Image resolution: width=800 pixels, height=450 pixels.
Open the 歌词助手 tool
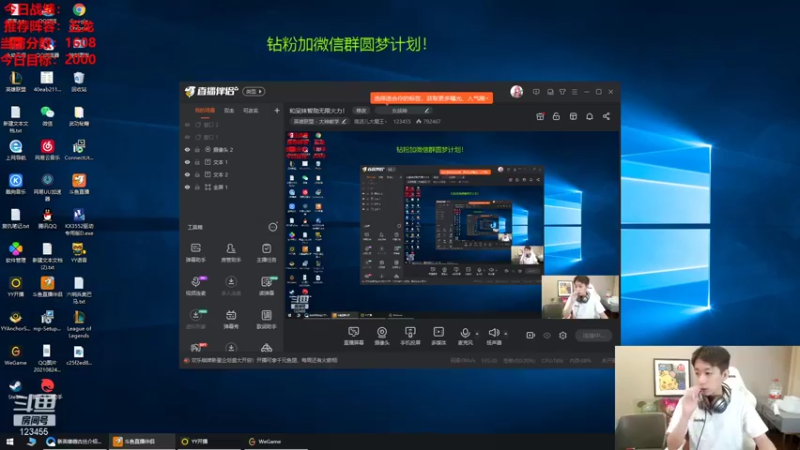coord(266,319)
